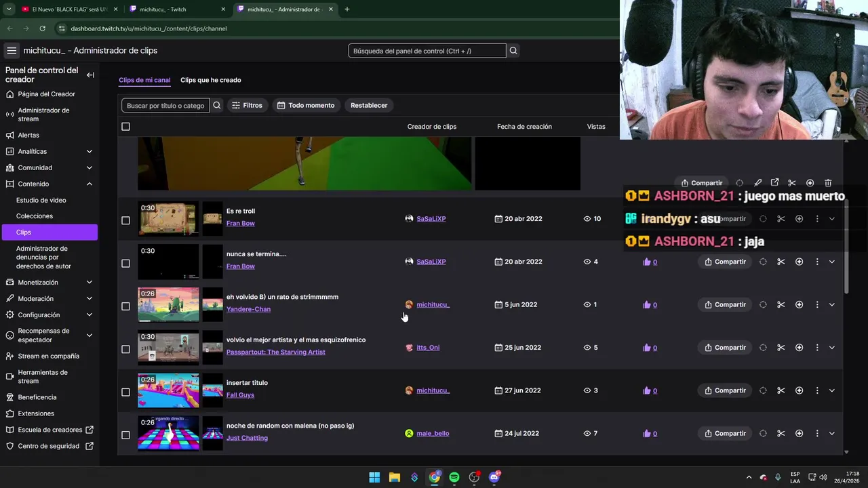Switch to 'Clips que he creado' tab
868x488 pixels.
210,80
